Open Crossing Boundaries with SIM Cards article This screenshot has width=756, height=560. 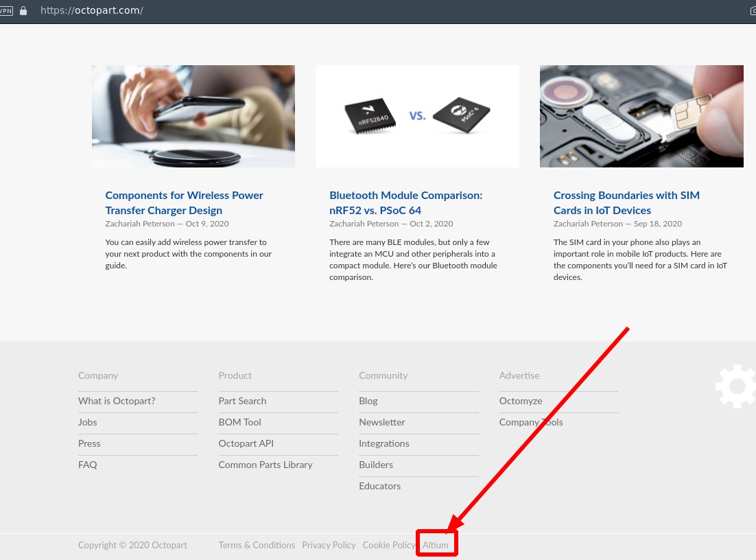coord(626,202)
